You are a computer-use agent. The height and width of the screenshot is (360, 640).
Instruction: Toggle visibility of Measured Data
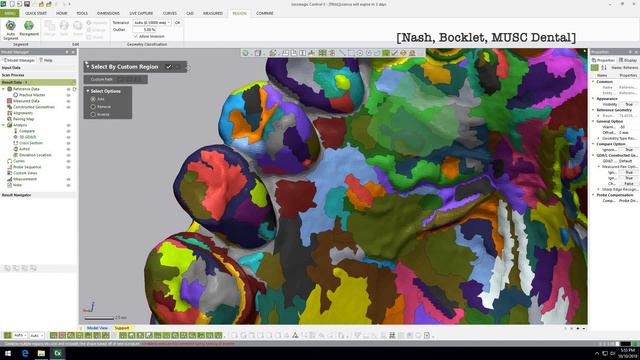pos(69,101)
